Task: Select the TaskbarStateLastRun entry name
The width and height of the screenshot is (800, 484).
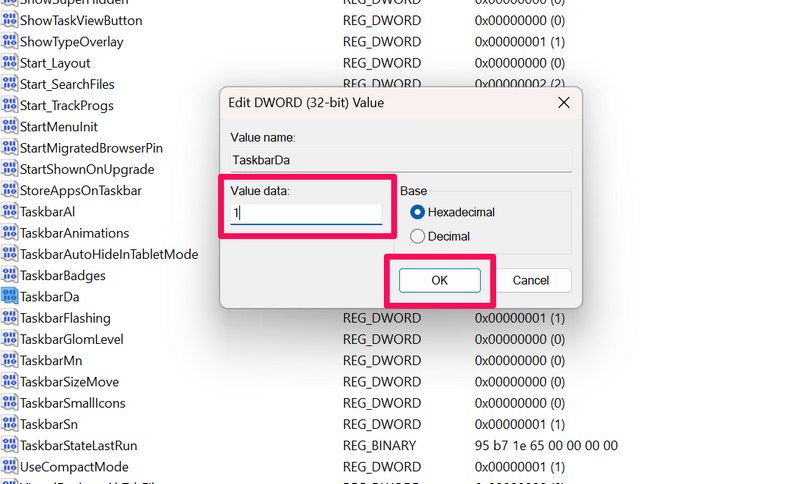Action: point(79,446)
